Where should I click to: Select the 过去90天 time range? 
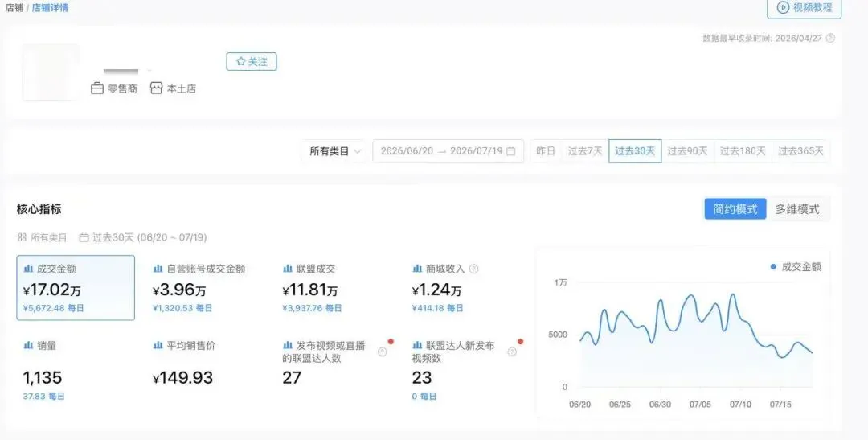687,150
